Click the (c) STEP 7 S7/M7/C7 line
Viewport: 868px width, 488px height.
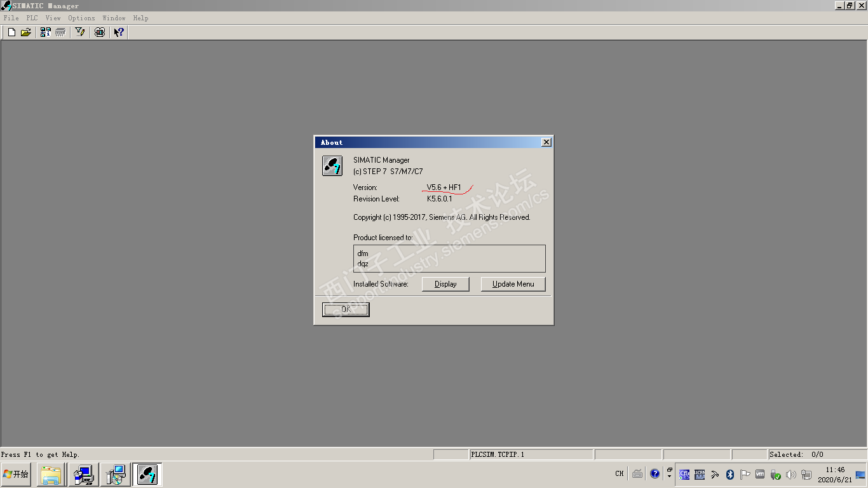click(x=388, y=172)
